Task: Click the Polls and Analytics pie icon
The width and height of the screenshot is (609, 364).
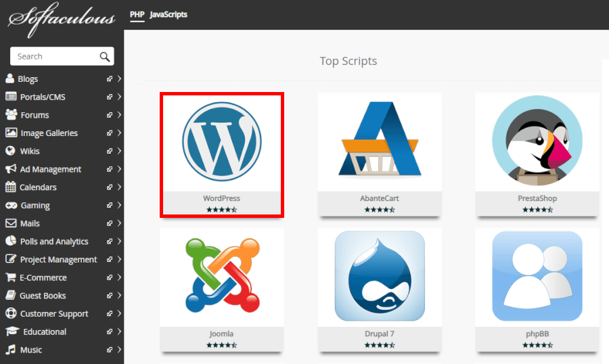Action: tap(11, 241)
